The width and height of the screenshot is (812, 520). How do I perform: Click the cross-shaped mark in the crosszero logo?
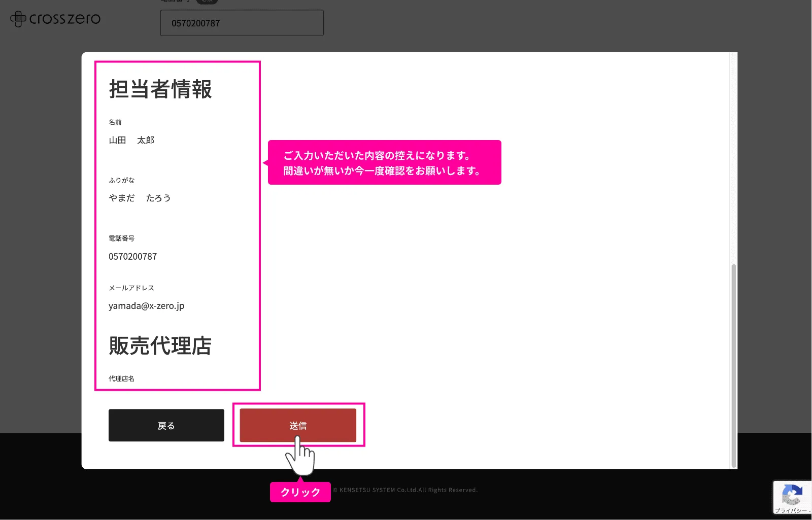(18, 19)
